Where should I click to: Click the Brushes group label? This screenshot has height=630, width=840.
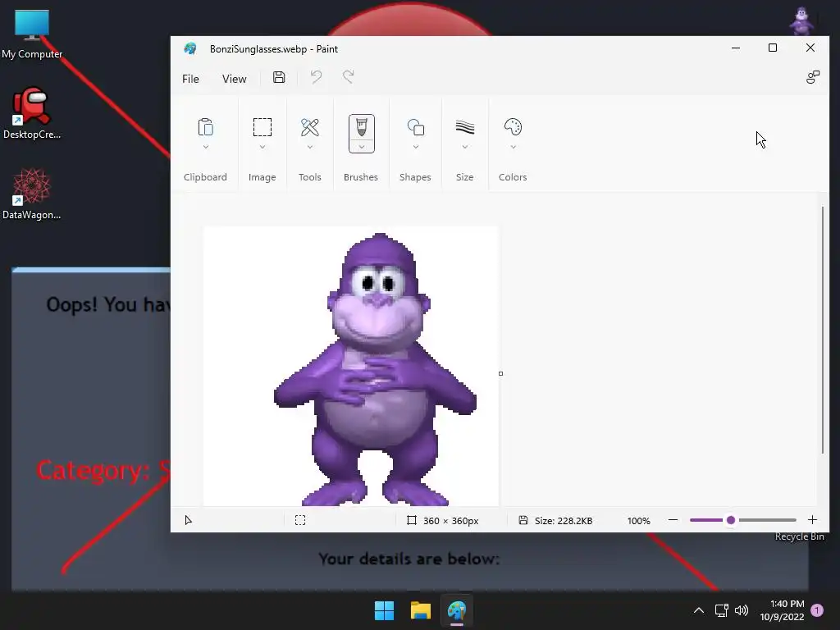pyautogui.click(x=361, y=177)
